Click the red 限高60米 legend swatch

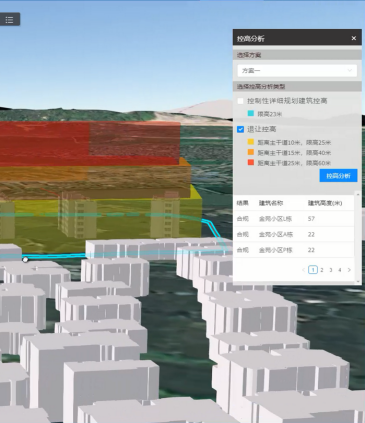(x=251, y=162)
